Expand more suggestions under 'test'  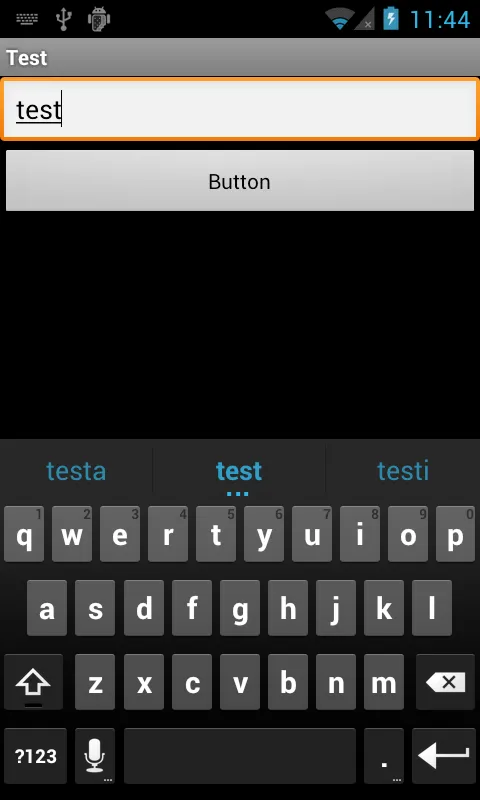238,493
